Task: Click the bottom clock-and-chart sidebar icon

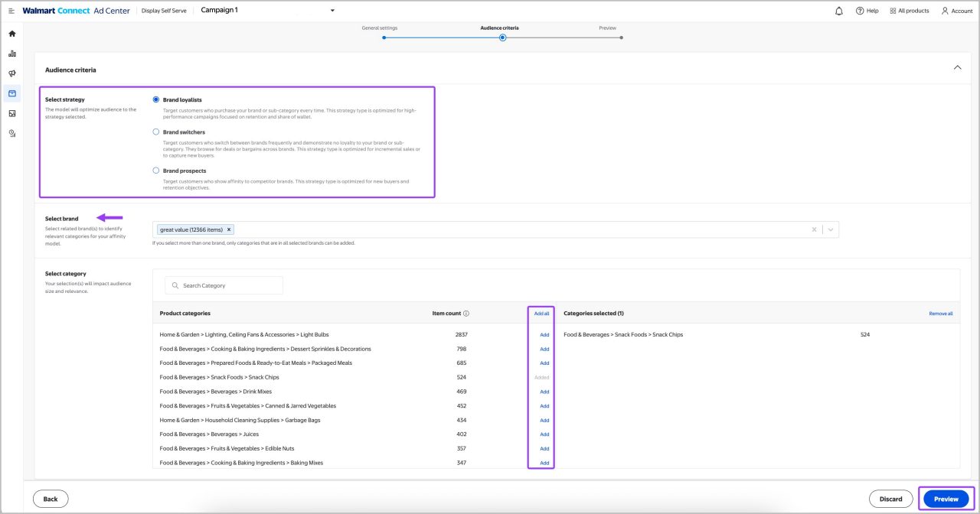Action: (x=12, y=133)
